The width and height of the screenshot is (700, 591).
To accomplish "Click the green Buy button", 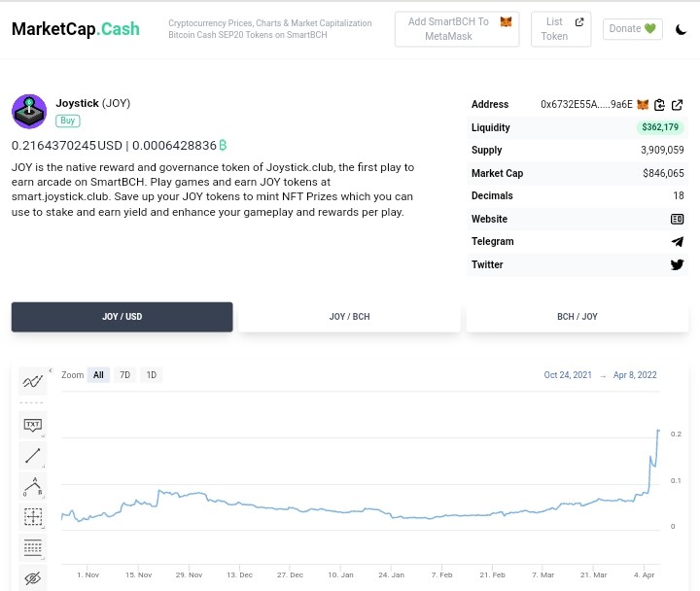I will point(68,121).
